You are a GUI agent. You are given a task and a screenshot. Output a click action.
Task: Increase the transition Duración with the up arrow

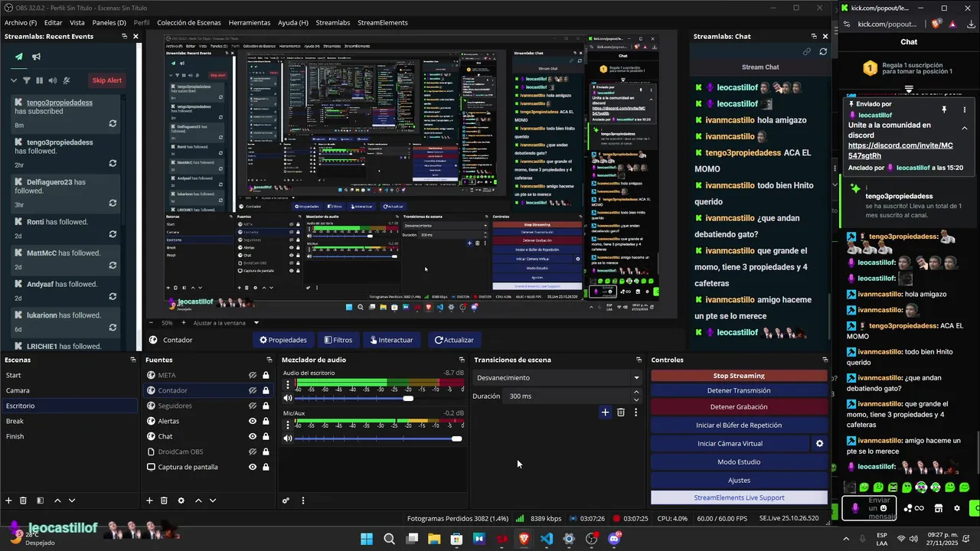coord(636,393)
